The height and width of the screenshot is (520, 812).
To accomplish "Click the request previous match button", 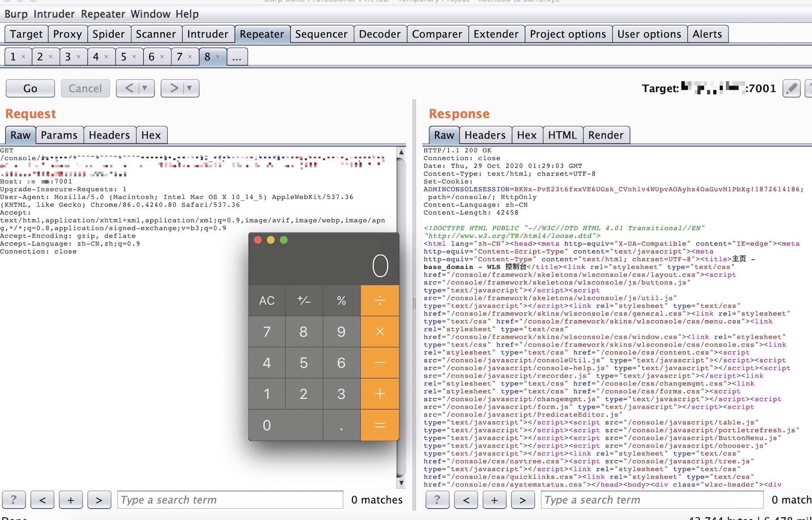I will click(42, 500).
